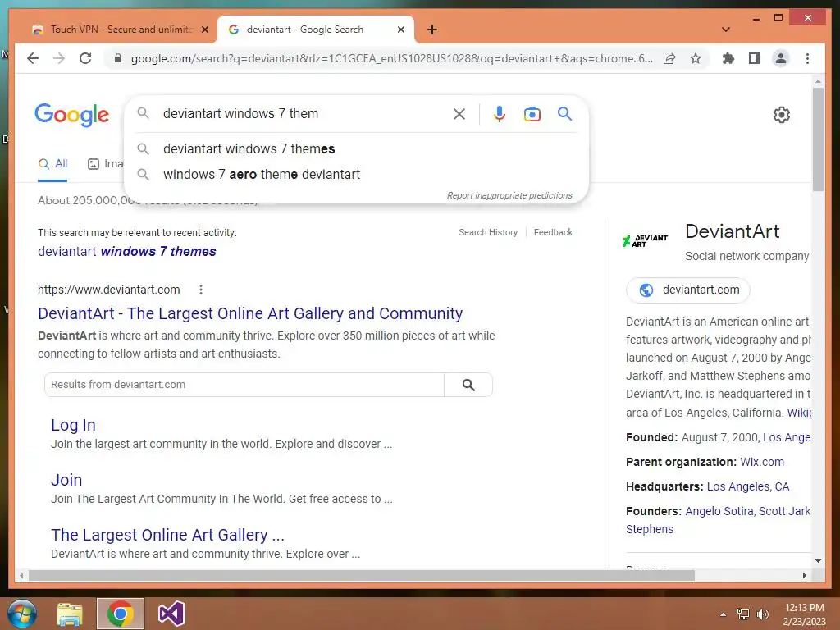The image size is (840, 630).
Task: Open the Chrome profile avatar
Action: tap(781, 58)
